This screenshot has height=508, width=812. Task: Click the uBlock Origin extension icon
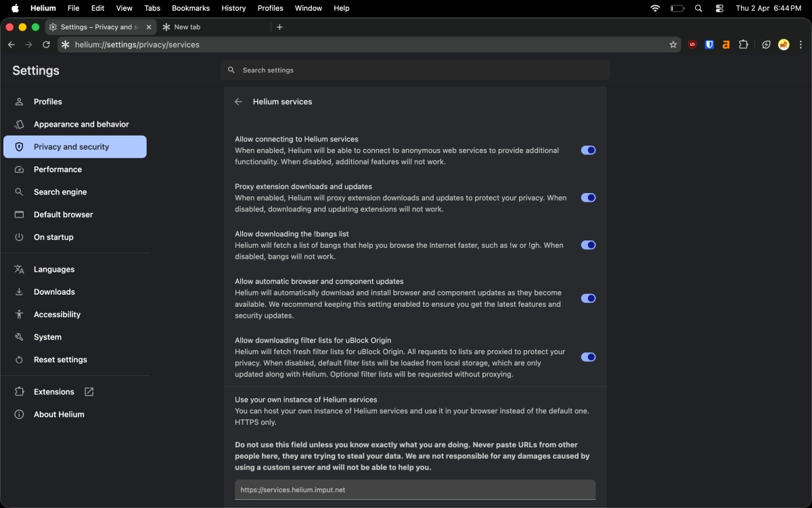point(692,45)
